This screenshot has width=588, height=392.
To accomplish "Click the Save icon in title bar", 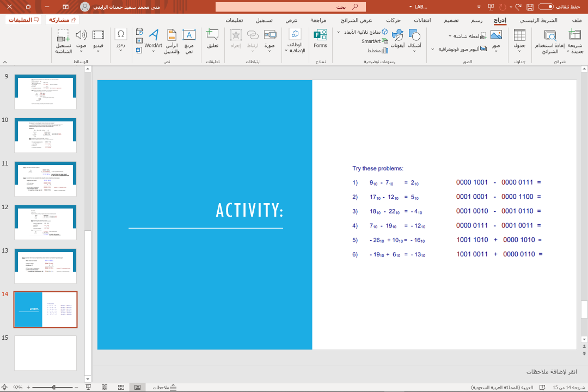I will [x=530, y=7].
